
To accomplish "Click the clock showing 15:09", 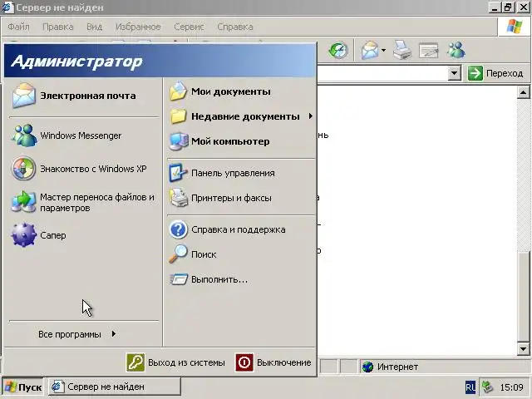I will tap(512, 387).
